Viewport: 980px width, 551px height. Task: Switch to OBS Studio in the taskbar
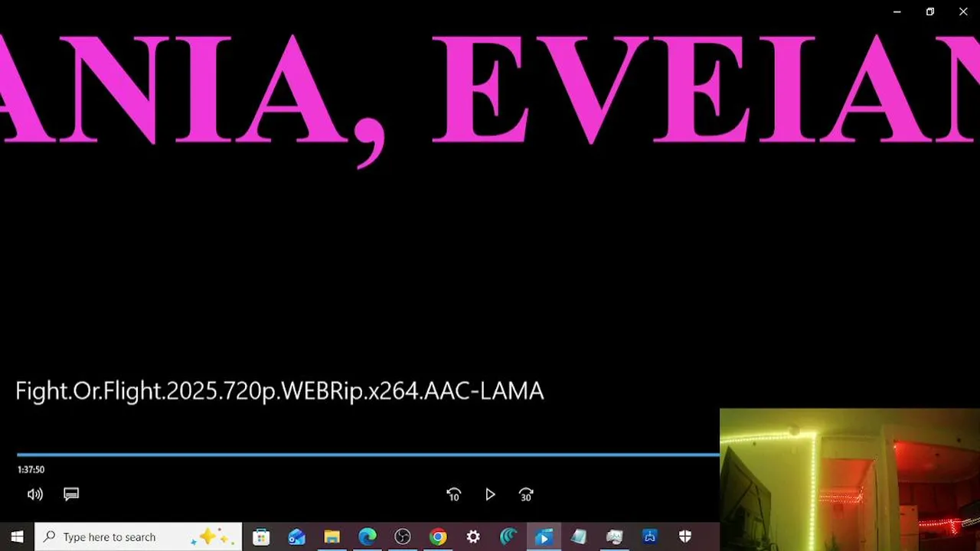click(x=403, y=536)
